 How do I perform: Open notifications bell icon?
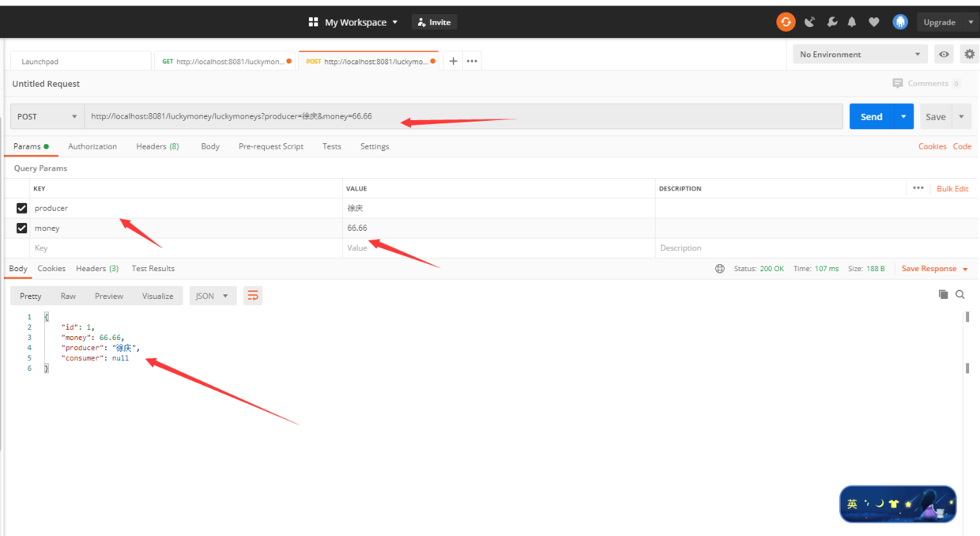[x=852, y=22]
